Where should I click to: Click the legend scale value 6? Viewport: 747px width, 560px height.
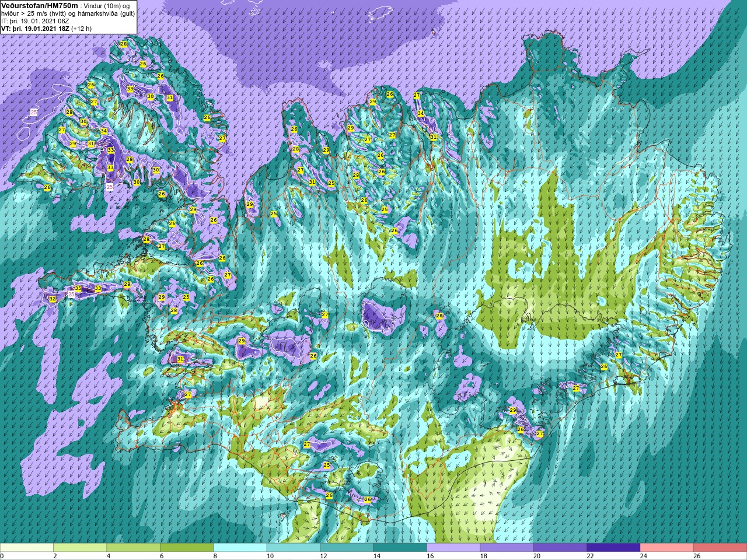162,556
